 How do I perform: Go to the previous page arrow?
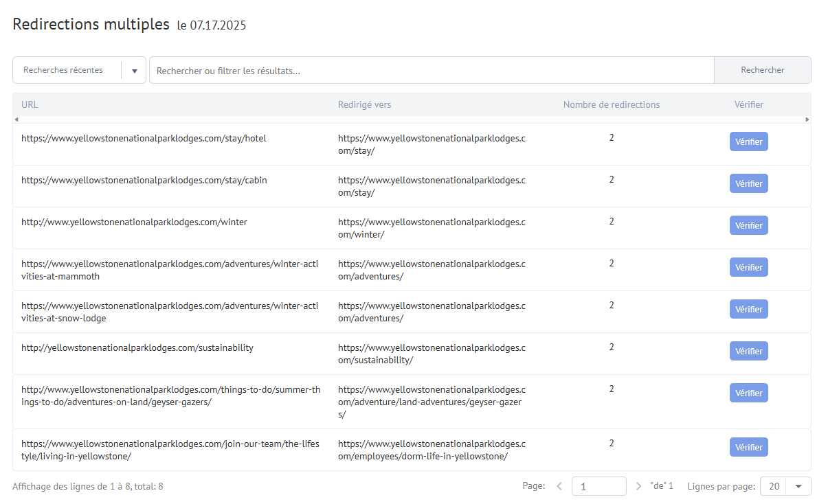[559, 486]
